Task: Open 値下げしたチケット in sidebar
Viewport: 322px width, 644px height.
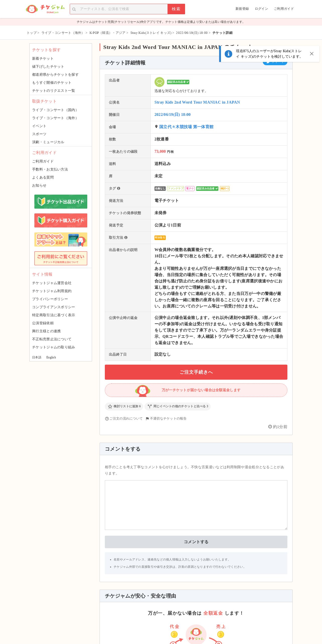Action: 48,67
